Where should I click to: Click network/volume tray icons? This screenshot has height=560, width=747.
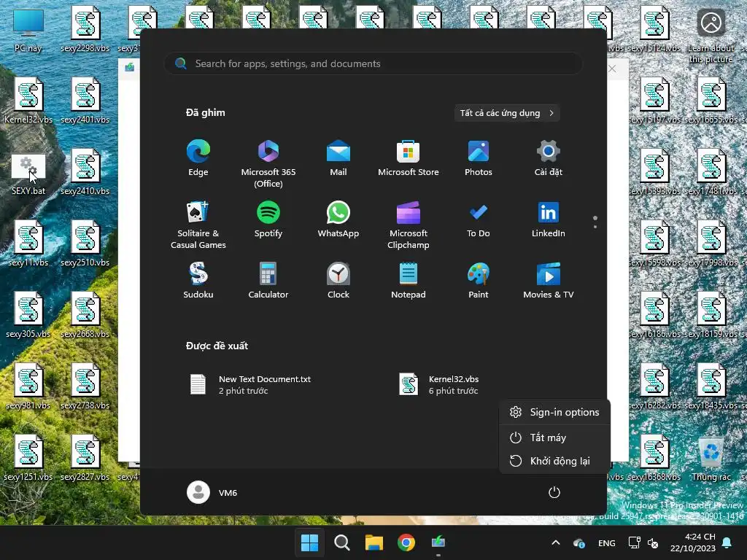point(643,542)
